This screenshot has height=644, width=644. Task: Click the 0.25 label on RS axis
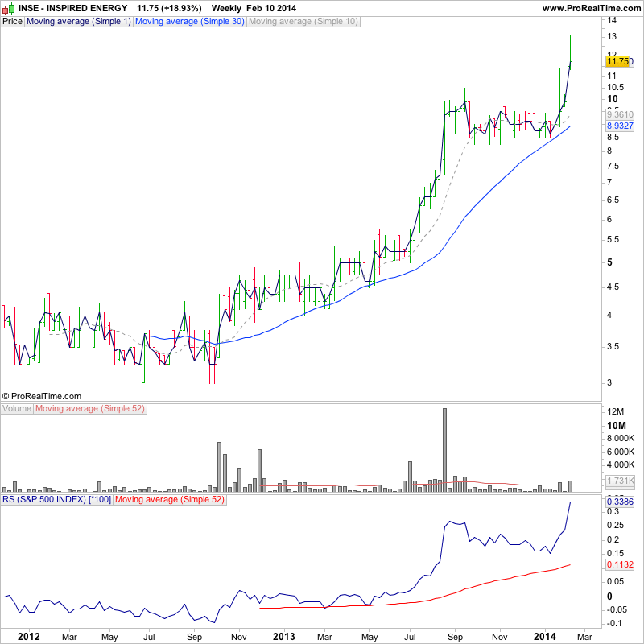point(614,526)
